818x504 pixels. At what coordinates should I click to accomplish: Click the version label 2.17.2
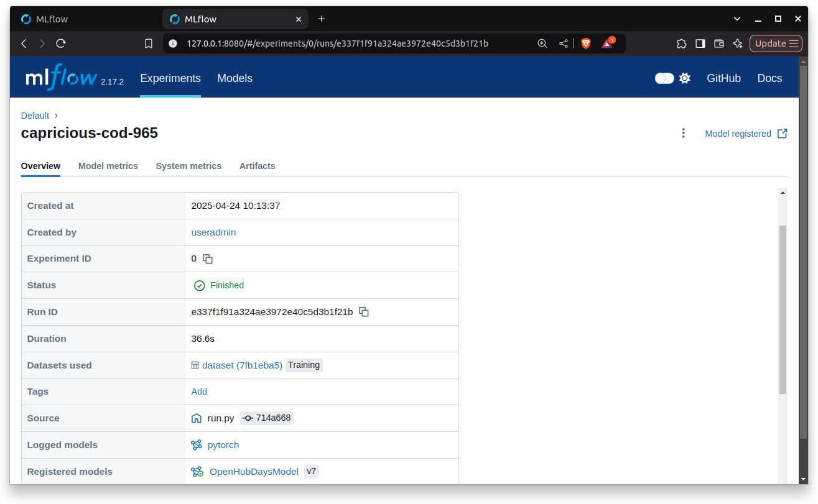click(112, 82)
